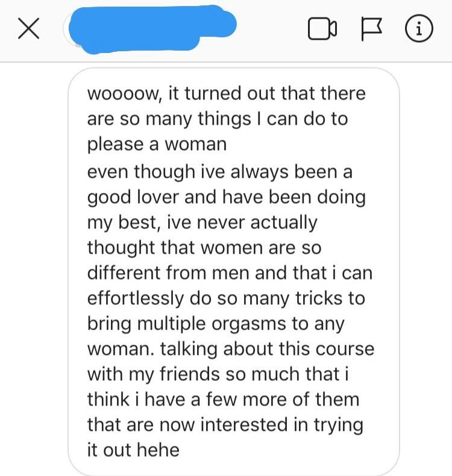Tap the line 'my best, ive never actually'
Viewport: 452px width, 476px height.
click(x=202, y=222)
